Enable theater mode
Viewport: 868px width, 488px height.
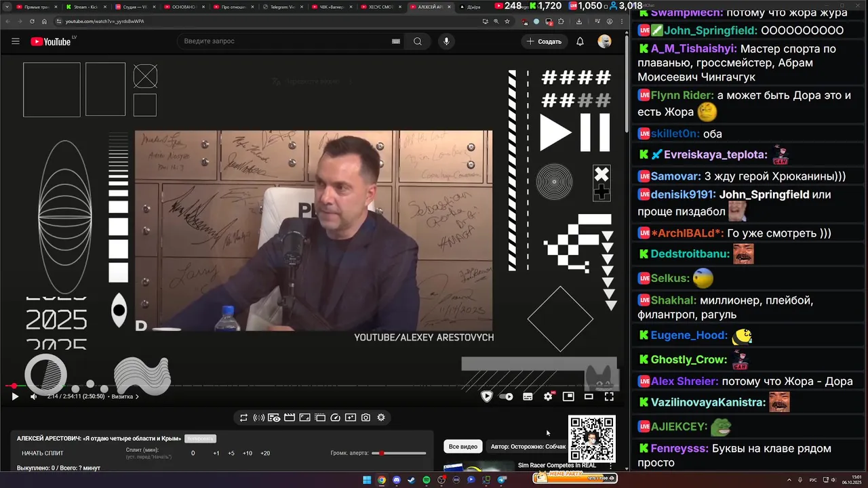tap(589, 396)
